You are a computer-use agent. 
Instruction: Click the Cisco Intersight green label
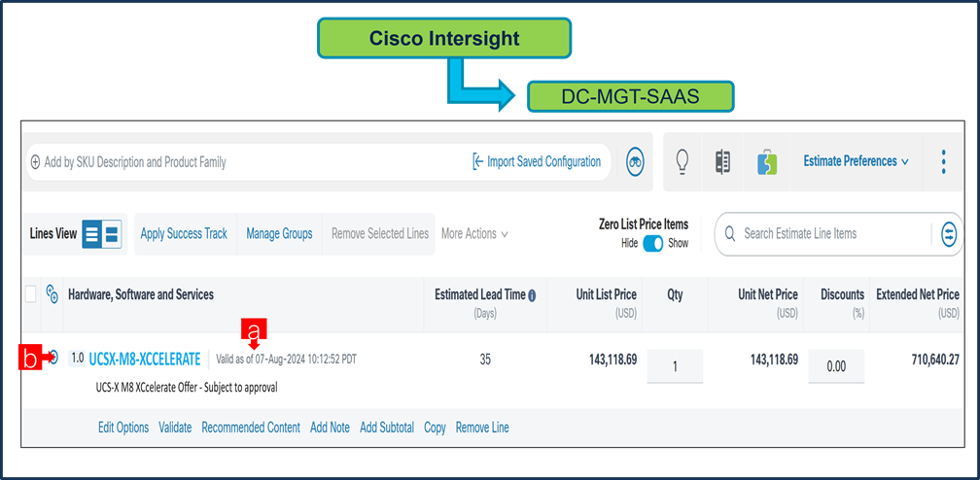(444, 38)
